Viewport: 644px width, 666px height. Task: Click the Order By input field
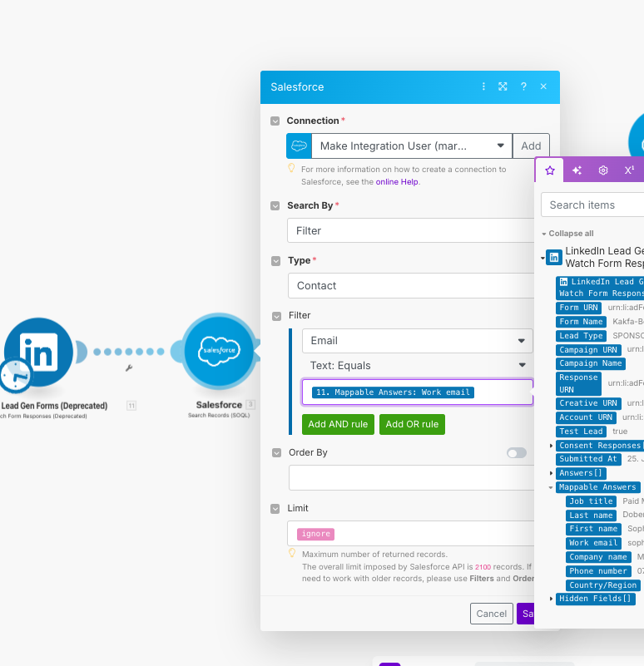(x=412, y=477)
